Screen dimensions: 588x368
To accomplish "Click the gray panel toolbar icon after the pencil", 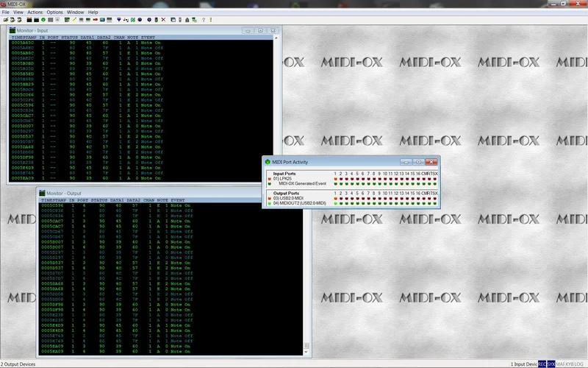I will click(81, 20).
